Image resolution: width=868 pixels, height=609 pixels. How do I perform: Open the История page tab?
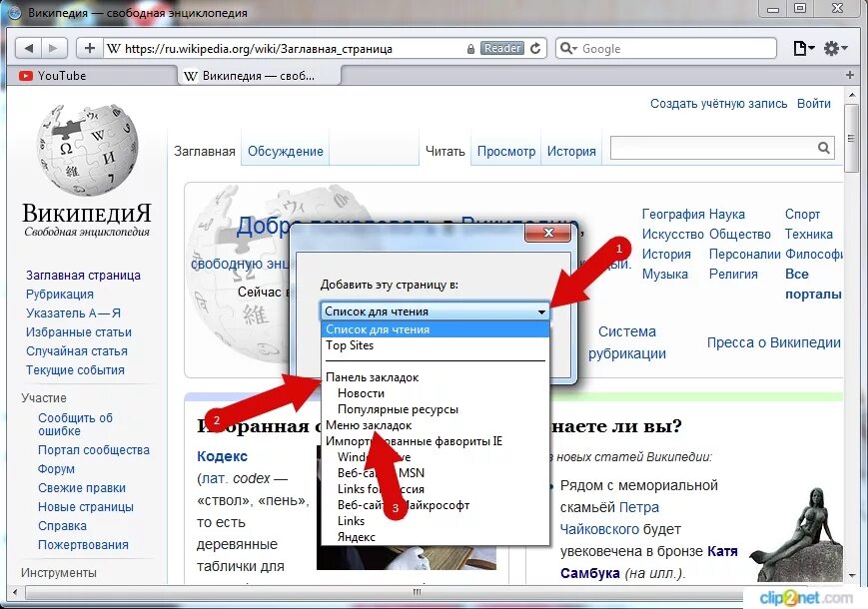(571, 151)
